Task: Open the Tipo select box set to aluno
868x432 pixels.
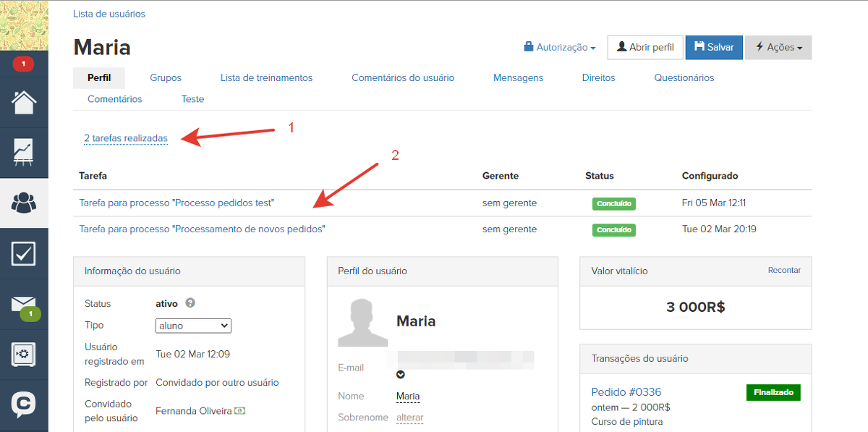Action: point(193,326)
